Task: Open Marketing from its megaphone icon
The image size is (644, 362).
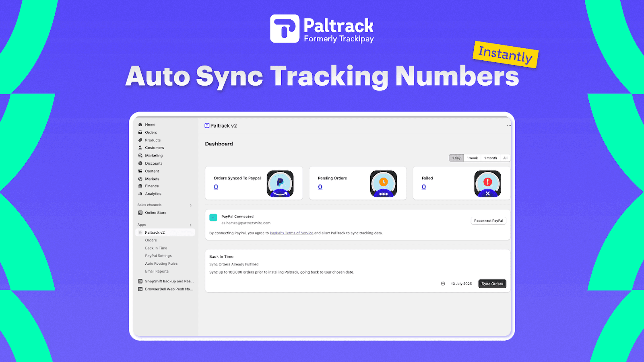Action: point(140,155)
